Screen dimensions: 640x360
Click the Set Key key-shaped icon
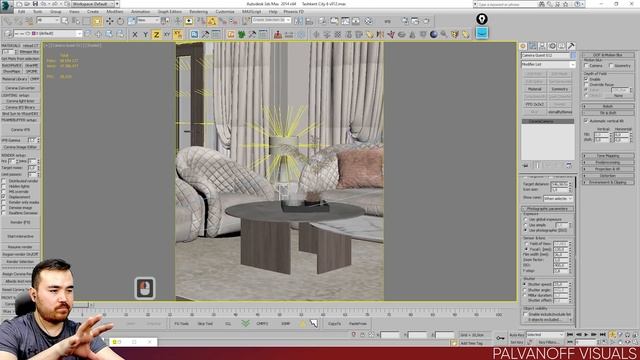(x=500, y=338)
